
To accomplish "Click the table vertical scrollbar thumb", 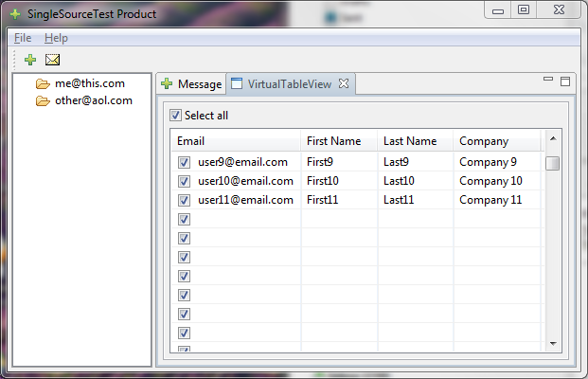I will point(553,163).
